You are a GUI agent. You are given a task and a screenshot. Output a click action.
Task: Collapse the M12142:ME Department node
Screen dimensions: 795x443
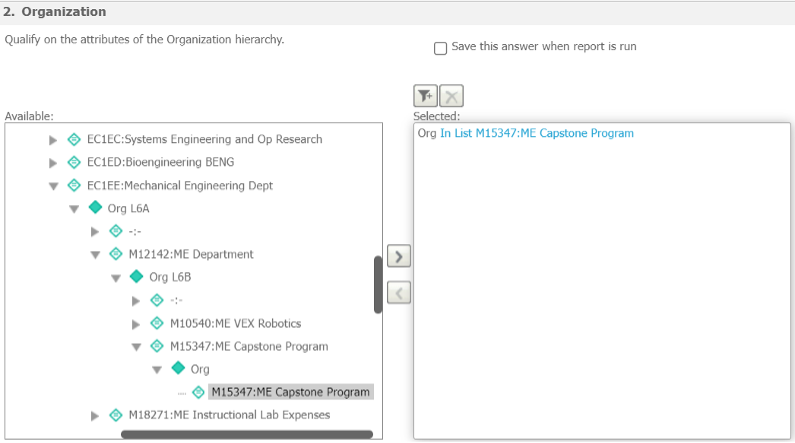coord(95,255)
